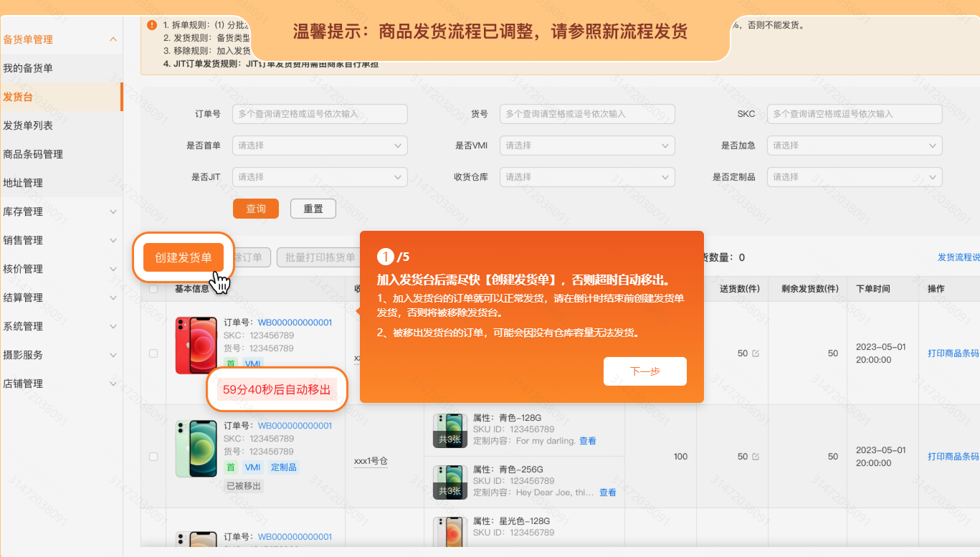Open the 是否定制品 dropdown
This screenshot has width=980, height=557.
click(x=855, y=177)
